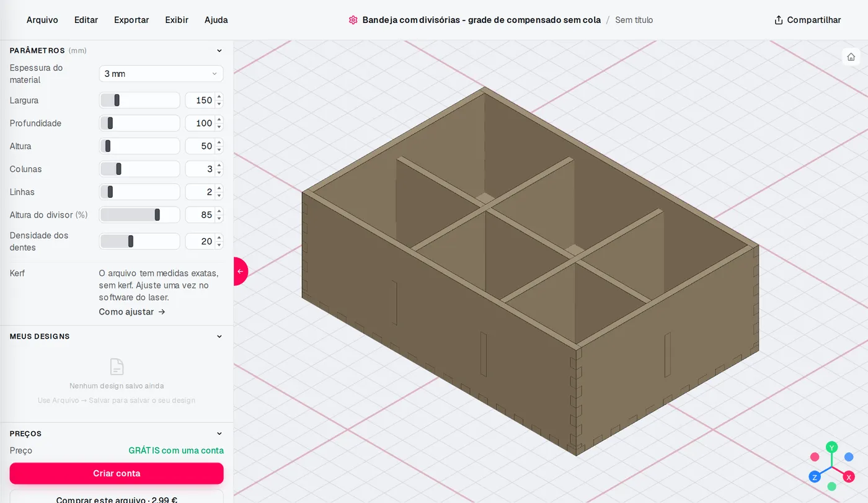Collapse the Parâmetros section chevron
The image size is (868, 503).
click(219, 51)
